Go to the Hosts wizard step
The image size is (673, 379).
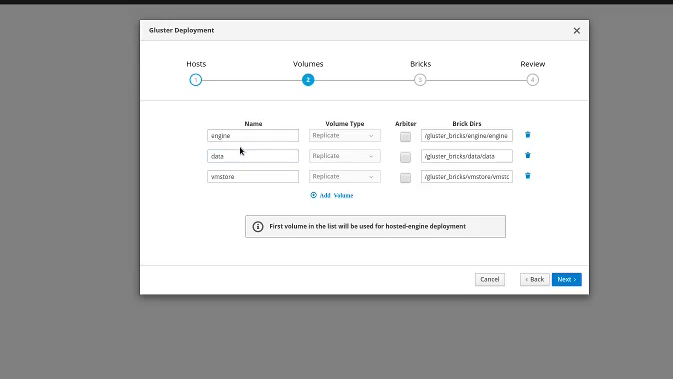click(x=196, y=80)
